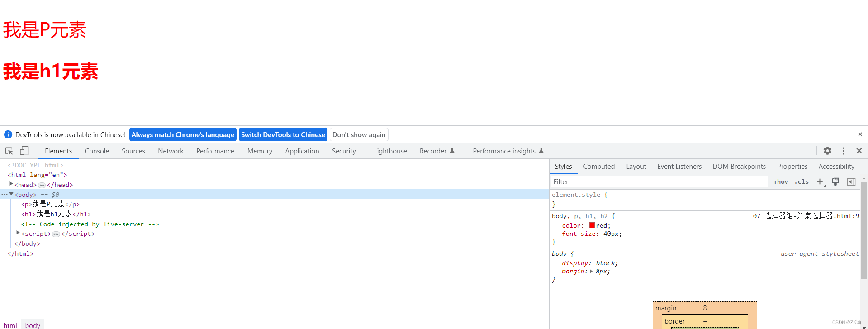Click the blue info icon in the notification bar
Viewport: 868px width, 329px height.
pyautogui.click(x=8, y=134)
